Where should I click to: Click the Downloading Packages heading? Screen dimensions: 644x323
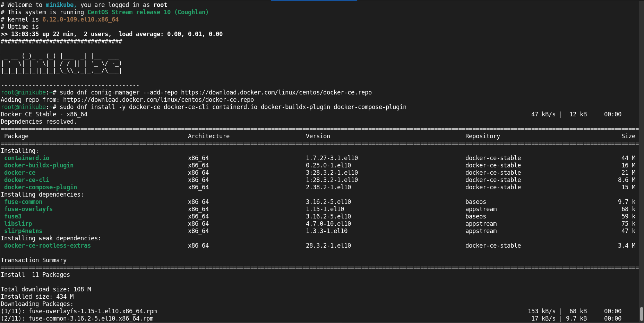click(x=37, y=304)
